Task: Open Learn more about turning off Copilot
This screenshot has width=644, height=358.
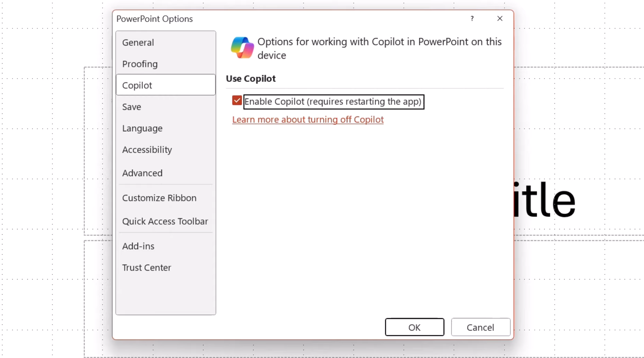Action: click(x=308, y=119)
